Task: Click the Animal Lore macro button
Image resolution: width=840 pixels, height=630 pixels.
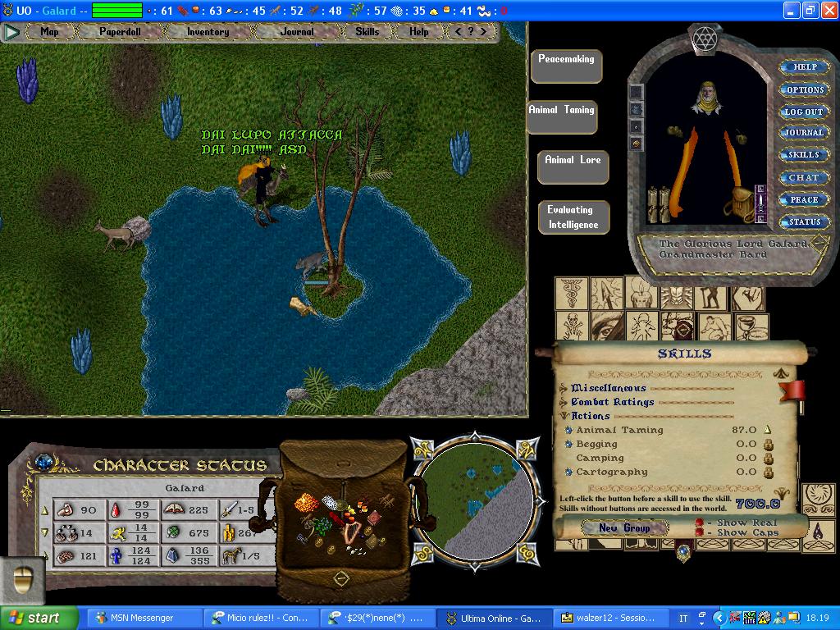Action: pyautogui.click(x=573, y=167)
